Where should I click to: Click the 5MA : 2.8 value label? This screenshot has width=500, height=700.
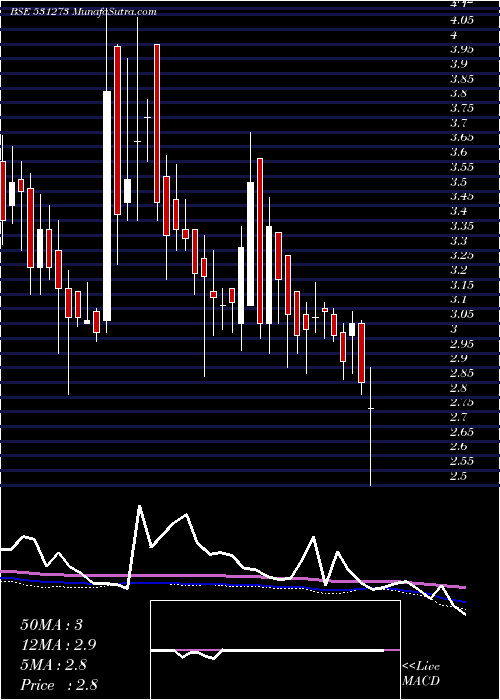pyautogui.click(x=55, y=665)
